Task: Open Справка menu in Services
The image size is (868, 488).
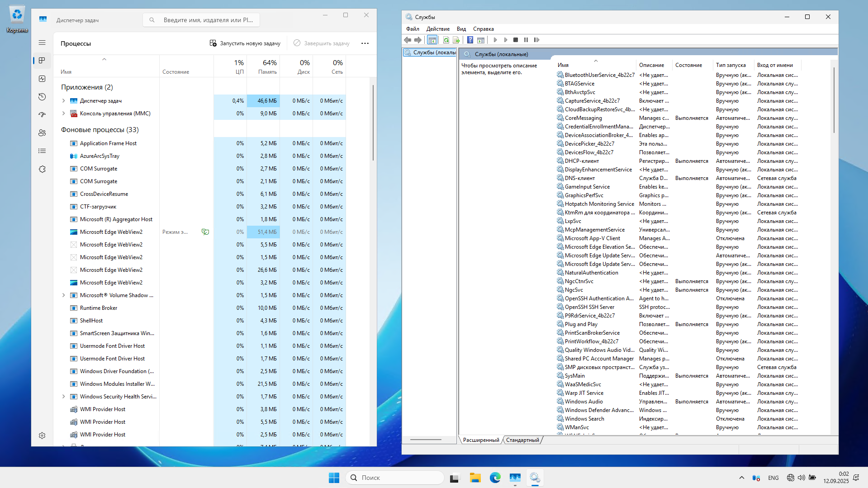Action: pyautogui.click(x=483, y=29)
